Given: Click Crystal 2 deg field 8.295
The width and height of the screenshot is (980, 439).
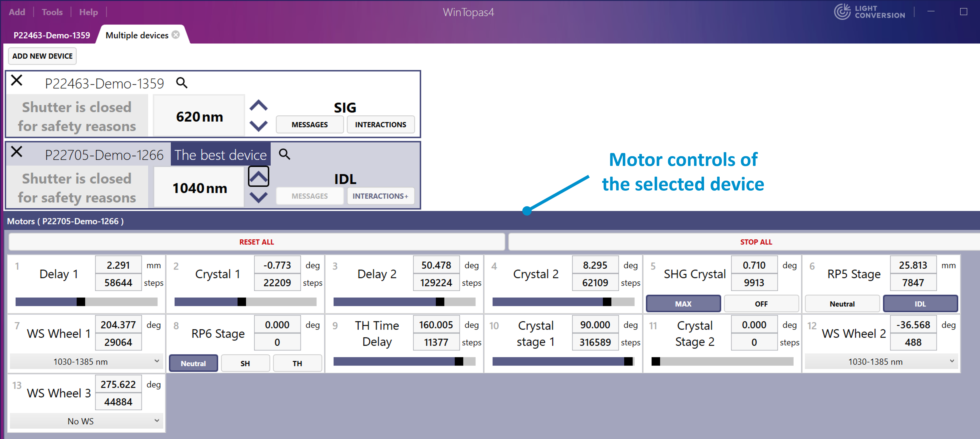Looking at the screenshot, I should pyautogui.click(x=595, y=265).
